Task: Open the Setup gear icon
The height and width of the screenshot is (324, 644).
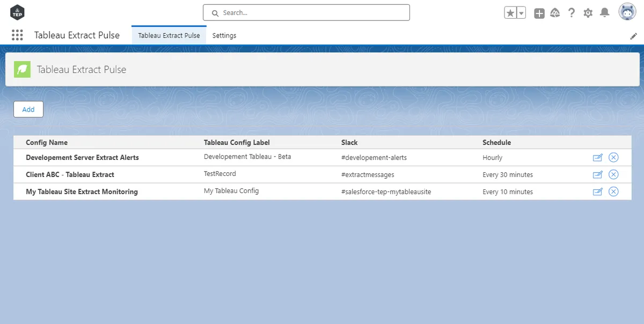Action: click(588, 13)
